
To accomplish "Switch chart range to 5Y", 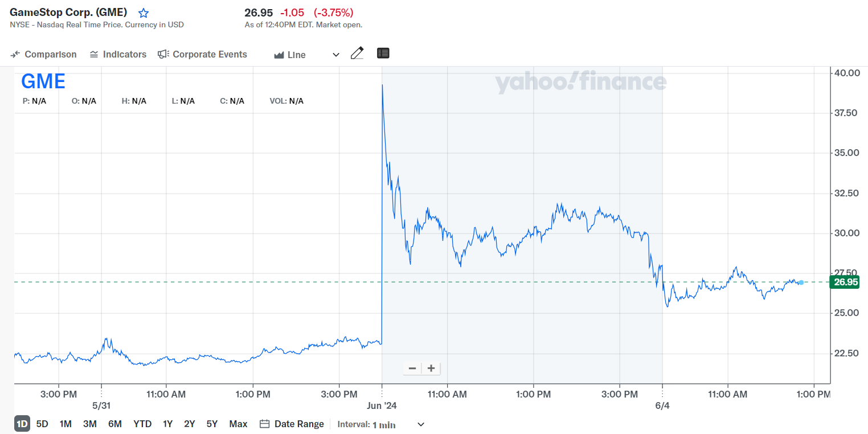I will 212,424.
